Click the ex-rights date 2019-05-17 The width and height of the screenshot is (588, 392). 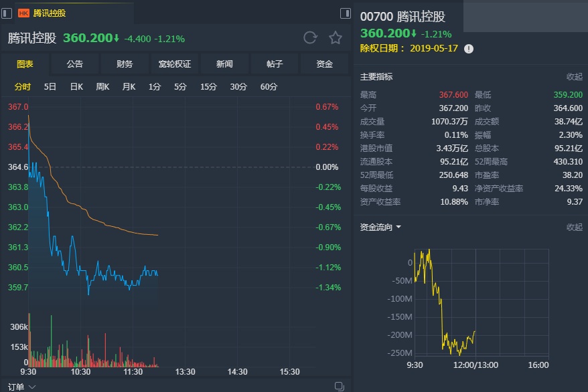coord(434,49)
